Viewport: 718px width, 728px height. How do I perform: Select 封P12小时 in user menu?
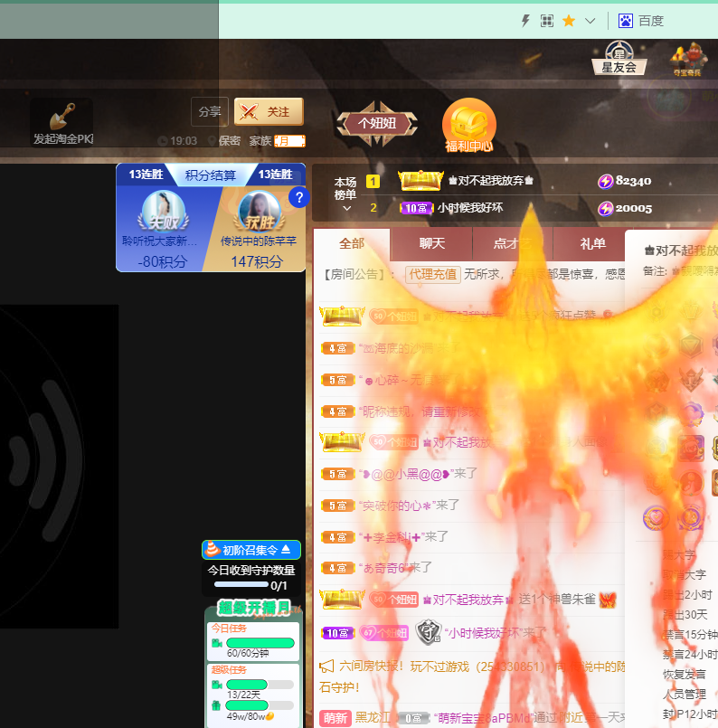[690, 714]
